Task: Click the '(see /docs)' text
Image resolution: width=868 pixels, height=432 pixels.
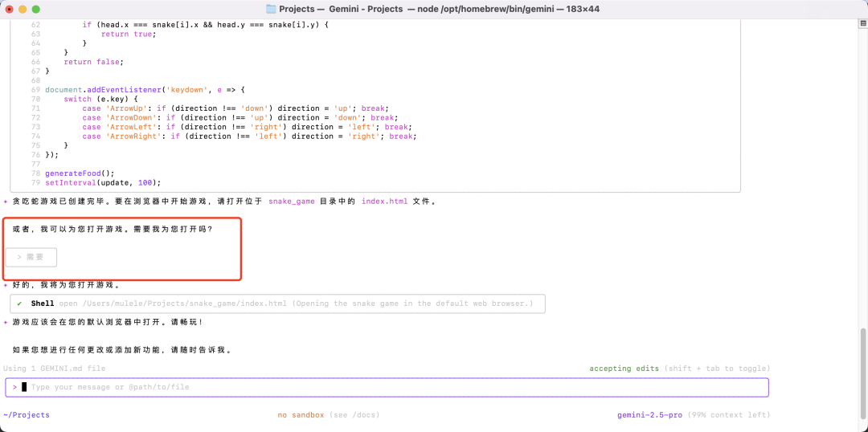Action: (354, 415)
